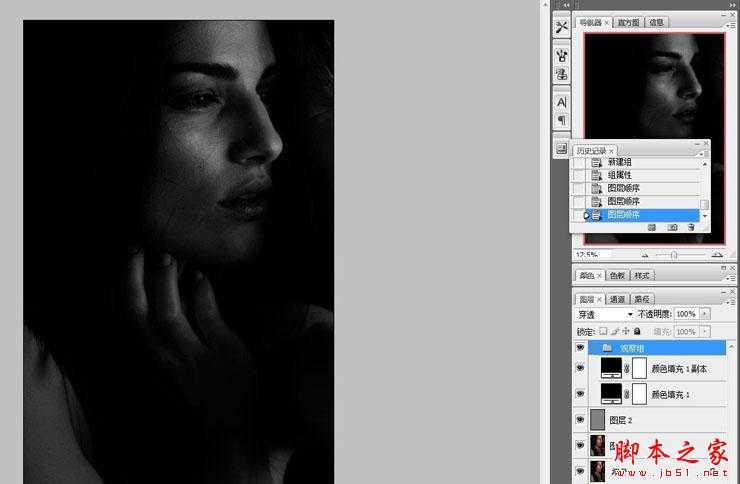This screenshot has height=484, width=740.
Task: Expand the opacity 100% dropdown arrow
Action: coord(706,314)
